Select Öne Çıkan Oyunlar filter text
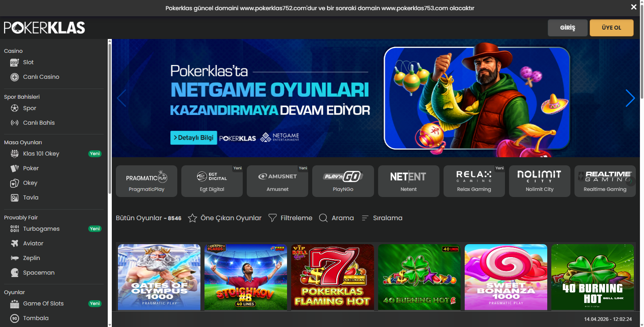644x327 pixels. coord(231,218)
